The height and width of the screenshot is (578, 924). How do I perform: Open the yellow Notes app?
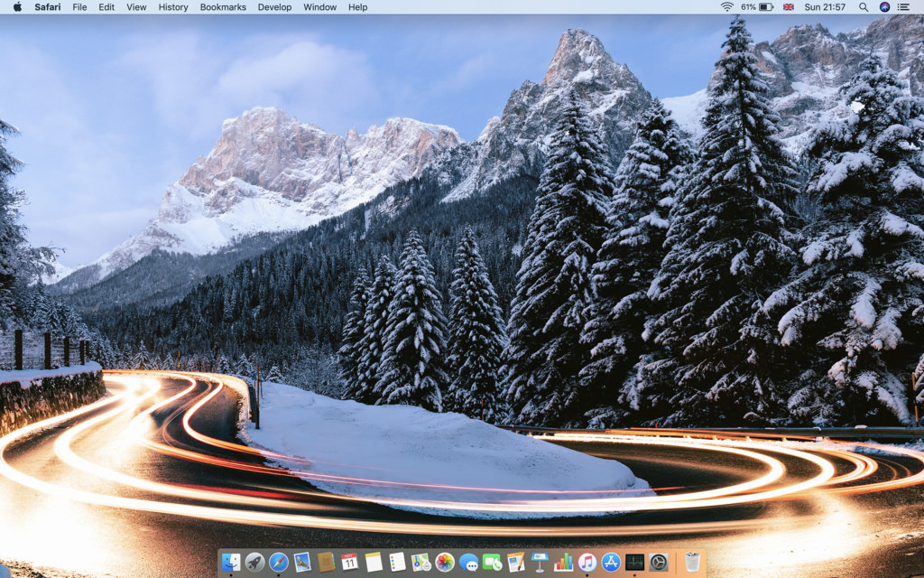click(x=374, y=562)
